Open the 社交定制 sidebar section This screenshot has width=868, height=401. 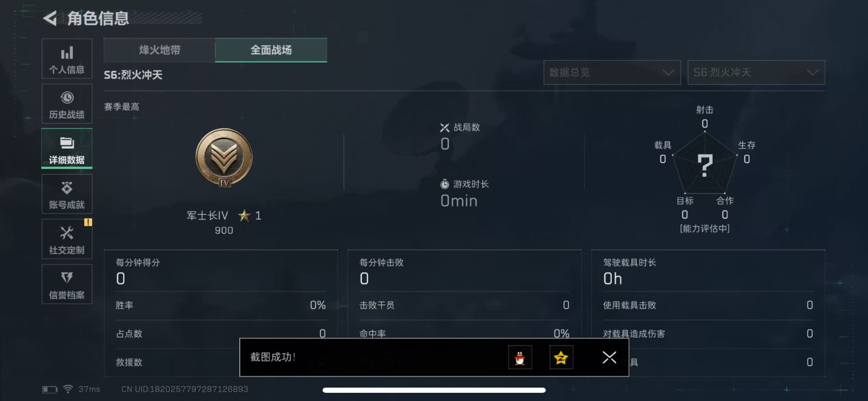click(x=67, y=239)
